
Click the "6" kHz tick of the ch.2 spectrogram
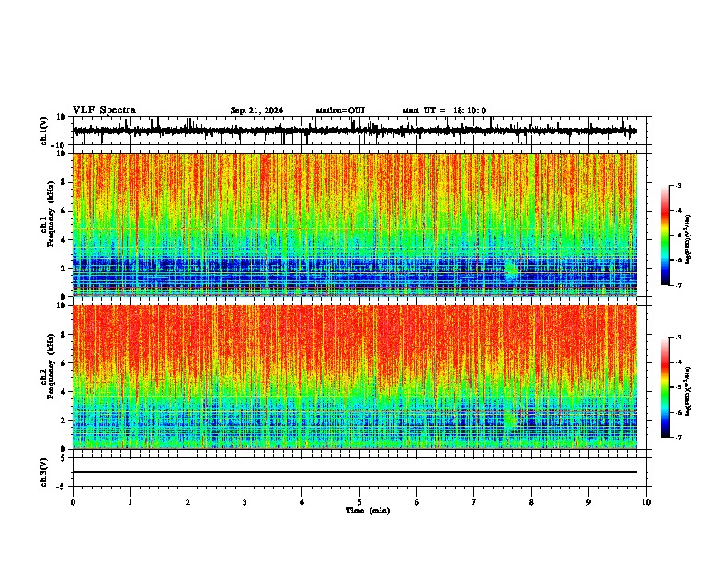63,362
